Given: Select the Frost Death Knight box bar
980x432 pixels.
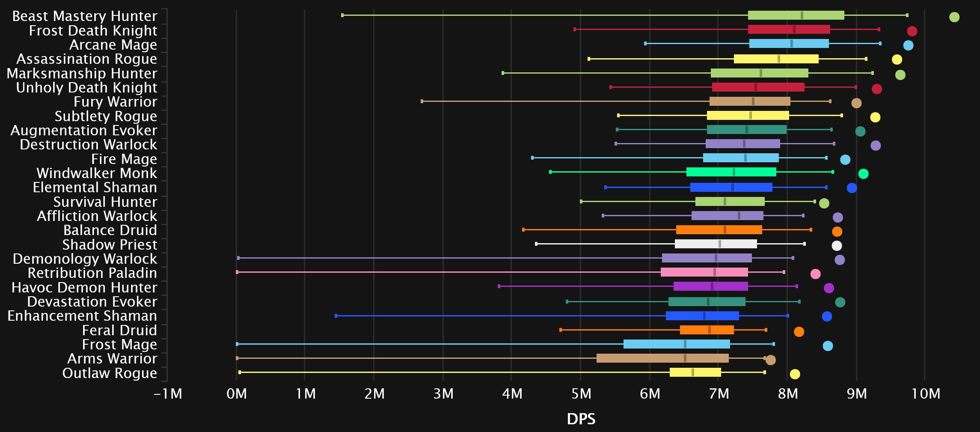Looking at the screenshot, I should click(789, 30).
